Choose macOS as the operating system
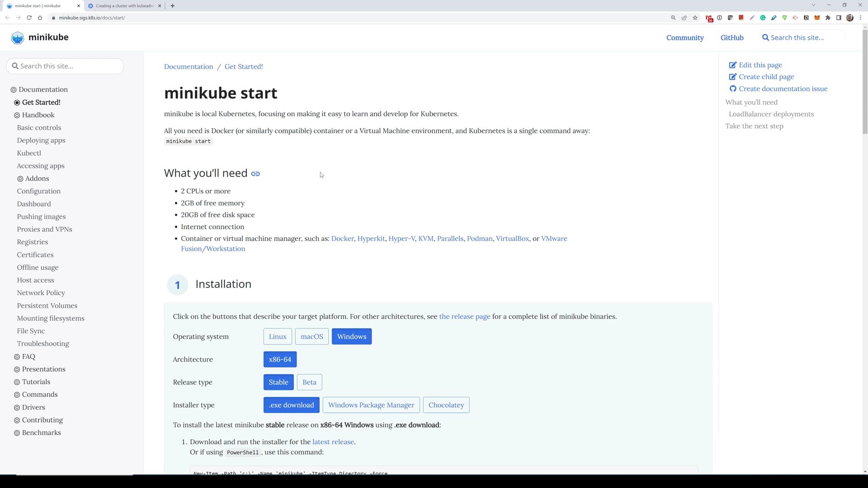868x488 pixels. 311,337
